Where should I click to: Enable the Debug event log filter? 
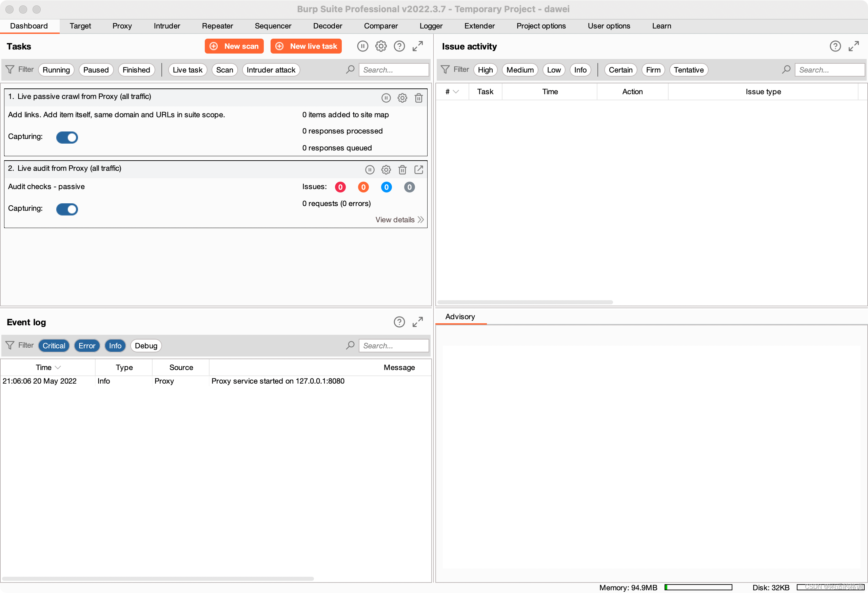point(146,346)
